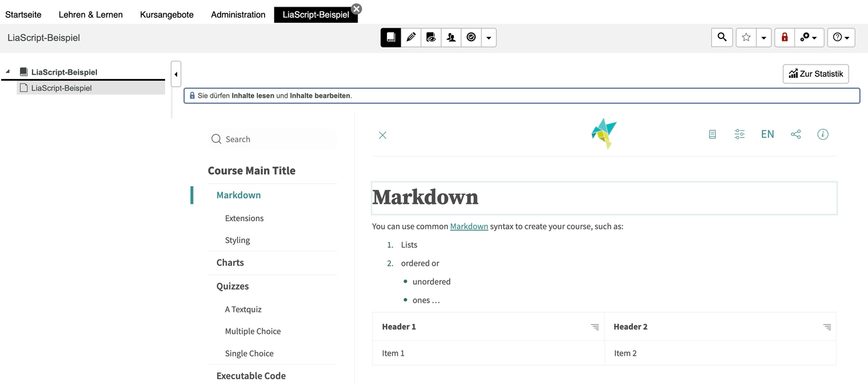Open the preview eye icon in toolbar

coord(431,37)
